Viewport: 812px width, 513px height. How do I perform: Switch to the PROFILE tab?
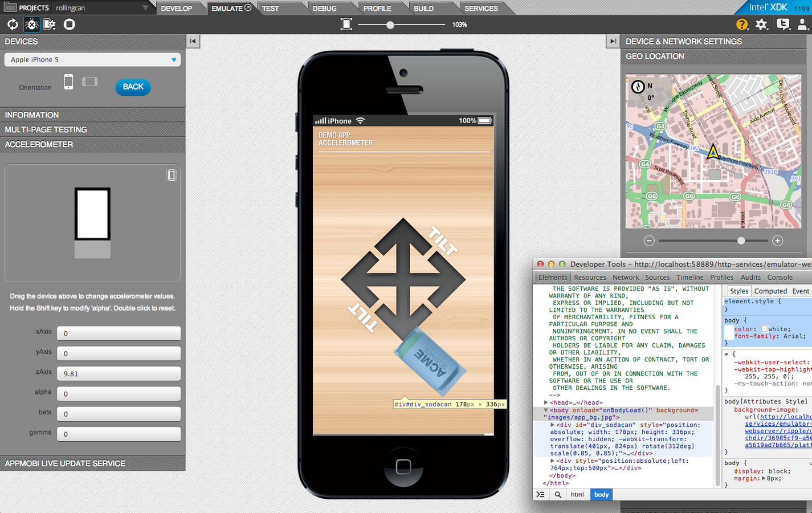pyautogui.click(x=377, y=8)
